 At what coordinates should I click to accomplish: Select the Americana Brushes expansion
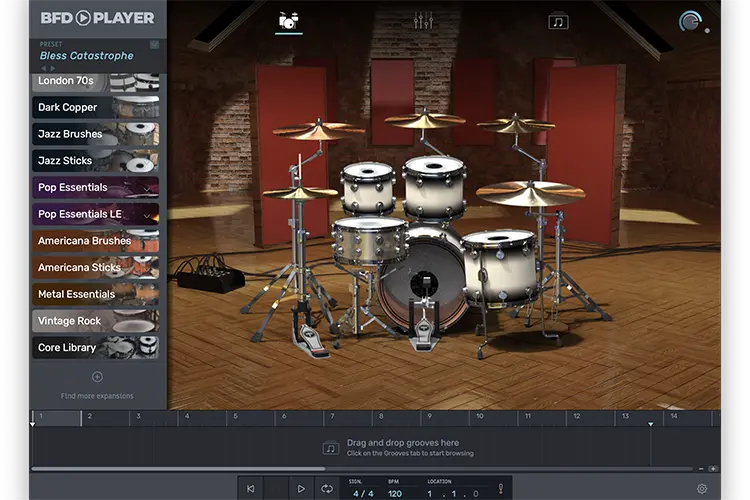(96, 241)
